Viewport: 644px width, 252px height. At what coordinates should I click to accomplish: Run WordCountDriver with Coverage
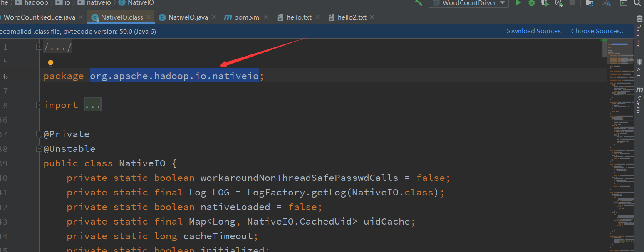pos(545,3)
